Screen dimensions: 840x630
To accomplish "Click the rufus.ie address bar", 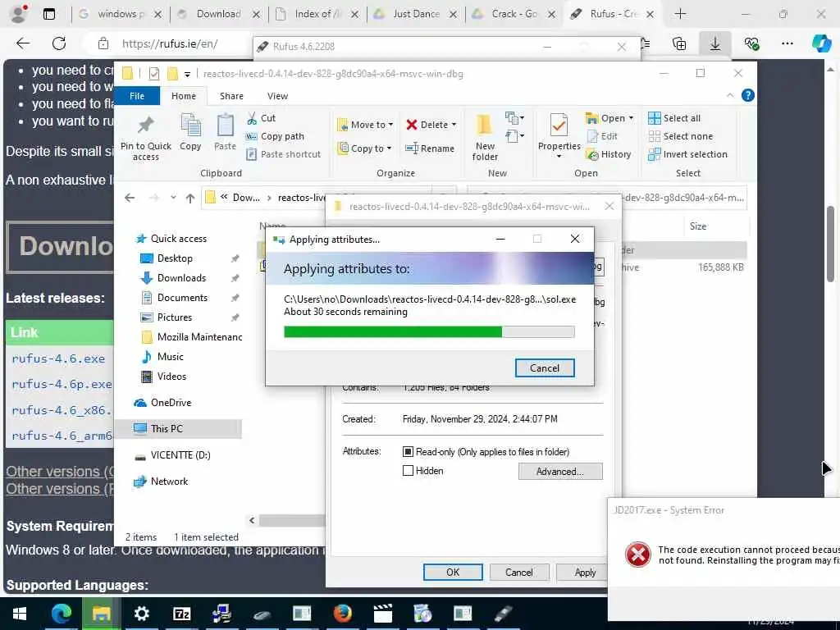I will [169, 44].
